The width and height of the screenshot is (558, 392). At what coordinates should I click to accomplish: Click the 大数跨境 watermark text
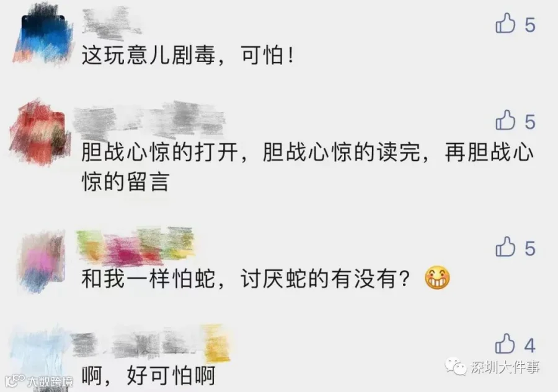(x=50, y=381)
